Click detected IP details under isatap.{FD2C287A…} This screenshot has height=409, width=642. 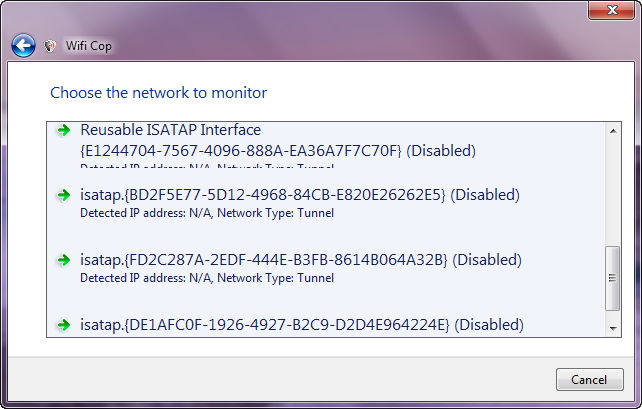tap(207, 278)
